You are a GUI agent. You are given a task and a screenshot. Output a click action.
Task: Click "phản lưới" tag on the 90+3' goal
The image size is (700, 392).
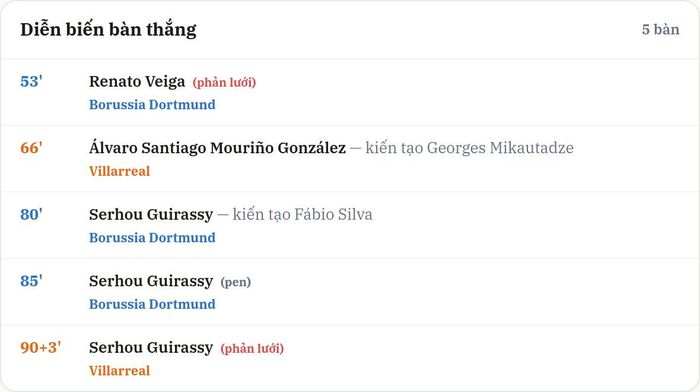(x=252, y=348)
